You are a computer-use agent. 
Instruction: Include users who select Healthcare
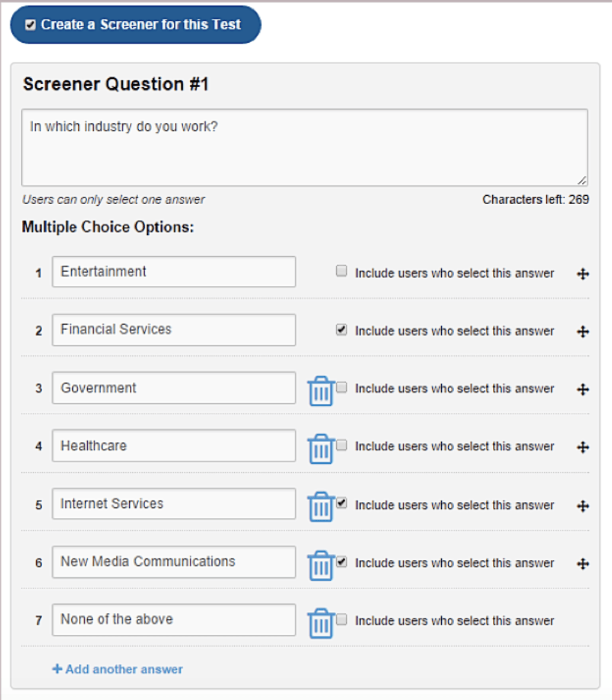tap(341, 446)
